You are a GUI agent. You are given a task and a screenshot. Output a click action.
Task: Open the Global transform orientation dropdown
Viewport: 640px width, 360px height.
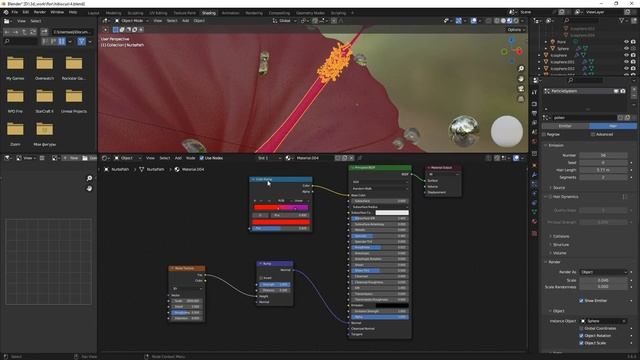click(284, 20)
